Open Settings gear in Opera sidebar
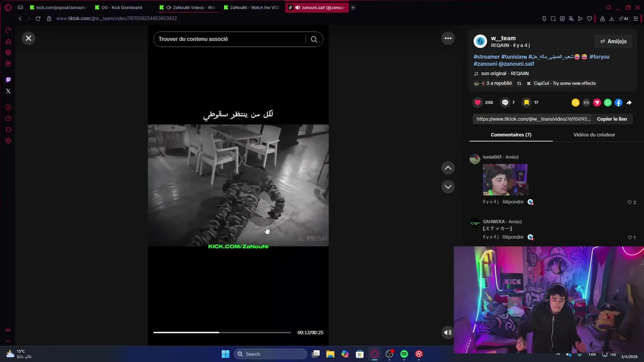 [8, 141]
